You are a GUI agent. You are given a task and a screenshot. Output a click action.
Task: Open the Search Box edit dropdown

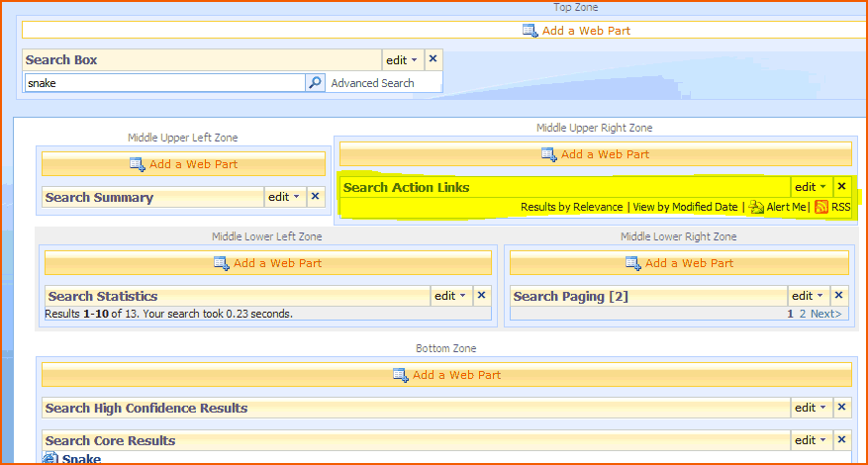[402, 60]
